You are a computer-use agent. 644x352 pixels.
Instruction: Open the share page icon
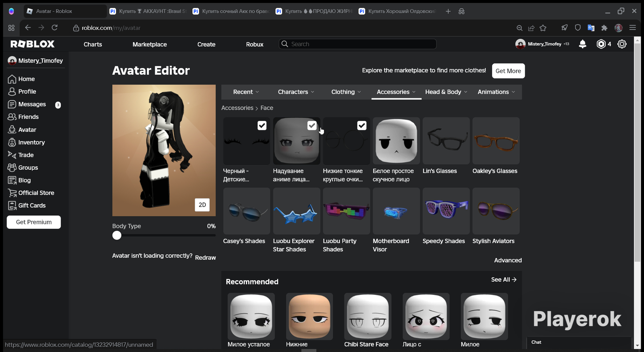click(531, 28)
